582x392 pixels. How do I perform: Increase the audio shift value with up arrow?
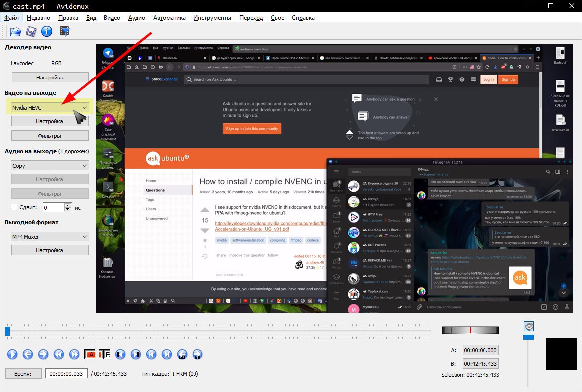click(68, 205)
